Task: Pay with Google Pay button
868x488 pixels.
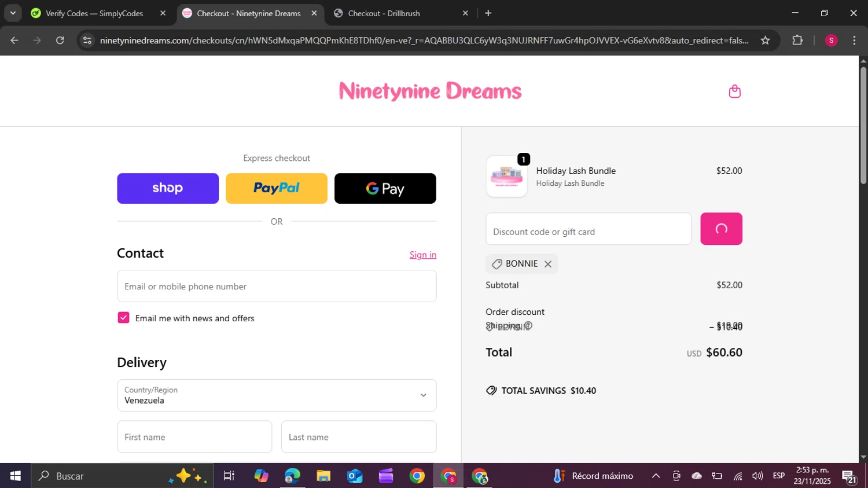Action: 385,189
